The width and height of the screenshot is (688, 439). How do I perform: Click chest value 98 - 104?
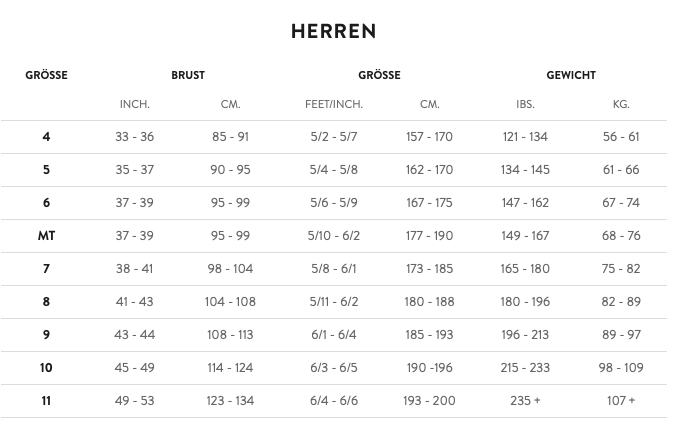pyautogui.click(x=230, y=269)
